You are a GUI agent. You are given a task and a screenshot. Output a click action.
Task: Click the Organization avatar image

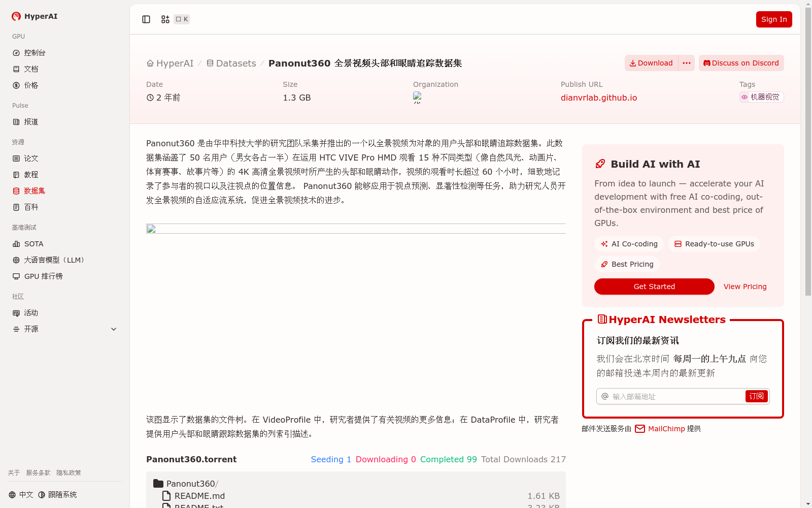[417, 97]
